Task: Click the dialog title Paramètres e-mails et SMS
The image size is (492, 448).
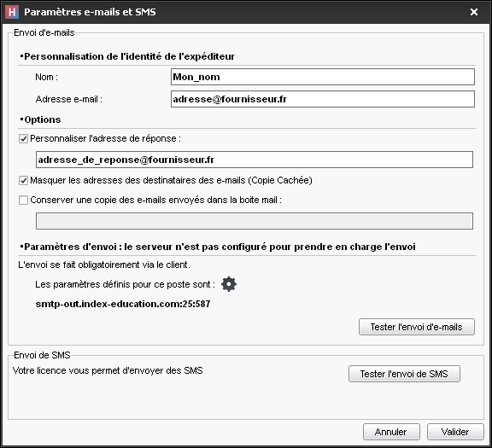Action: pos(90,12)
